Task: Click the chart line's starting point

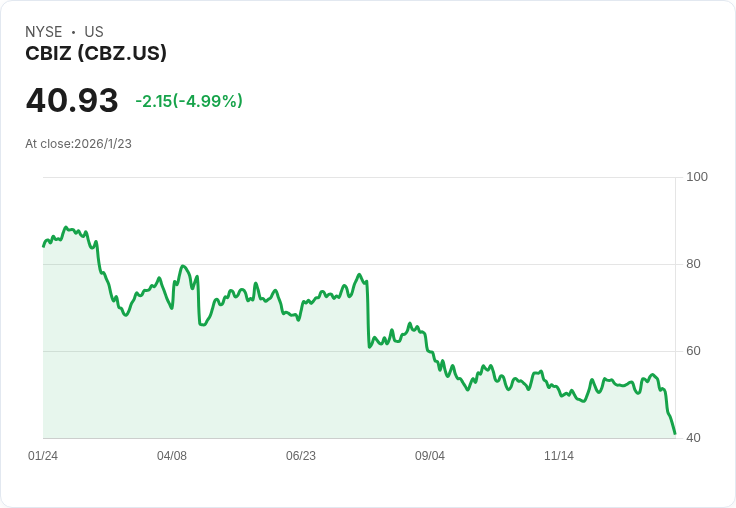Action: tap(44, 245)
